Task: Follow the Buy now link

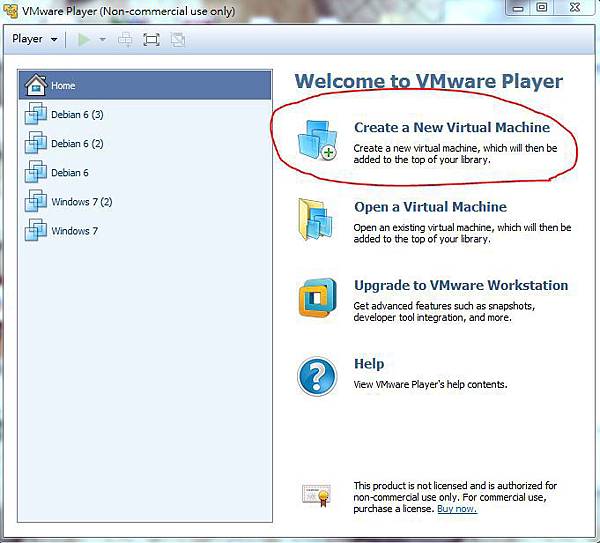Action: (457, 509)
